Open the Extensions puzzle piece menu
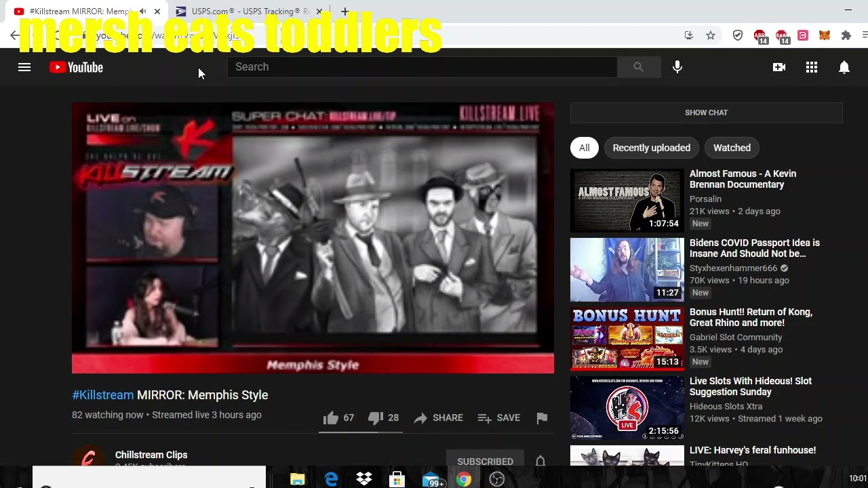 846,35
